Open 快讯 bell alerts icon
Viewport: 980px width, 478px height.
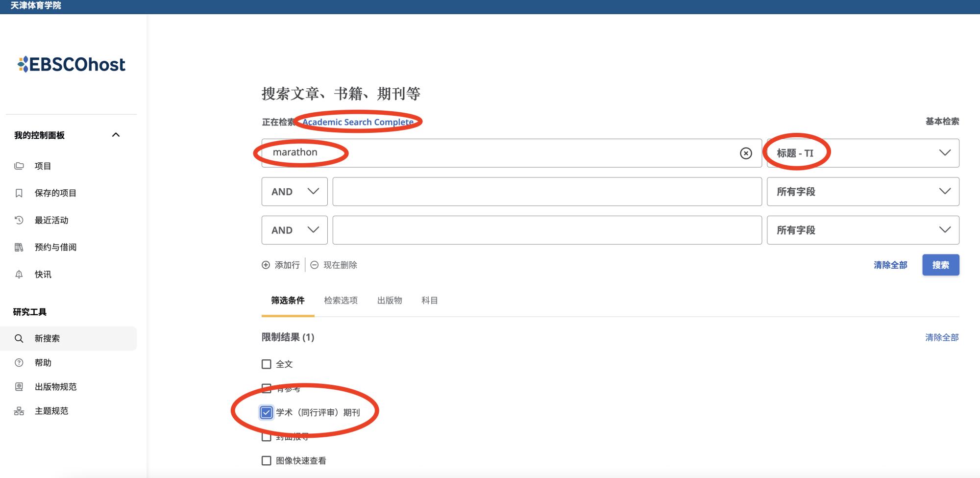(x=19, y=275)
